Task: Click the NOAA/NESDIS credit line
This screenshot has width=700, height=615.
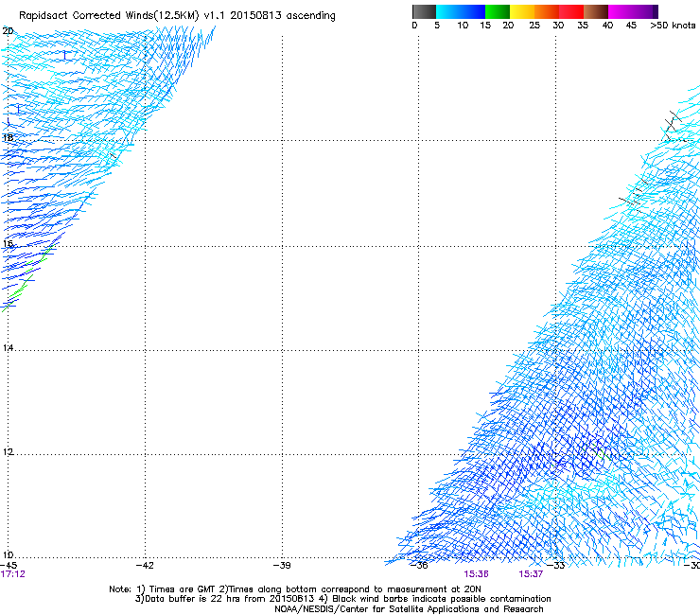Action: pyautogui.click(x=409, y=609)
